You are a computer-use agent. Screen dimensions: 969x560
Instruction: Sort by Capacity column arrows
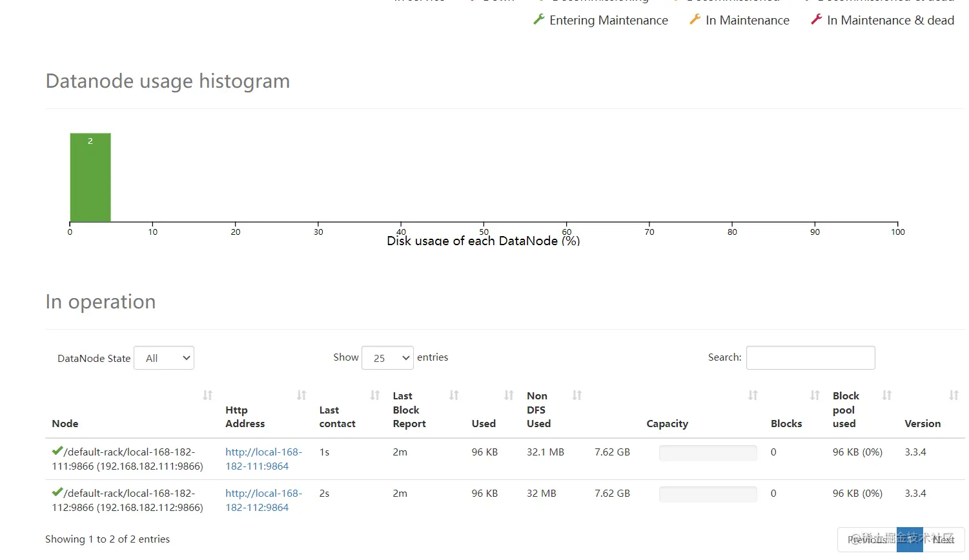click(x=753, y=395)
